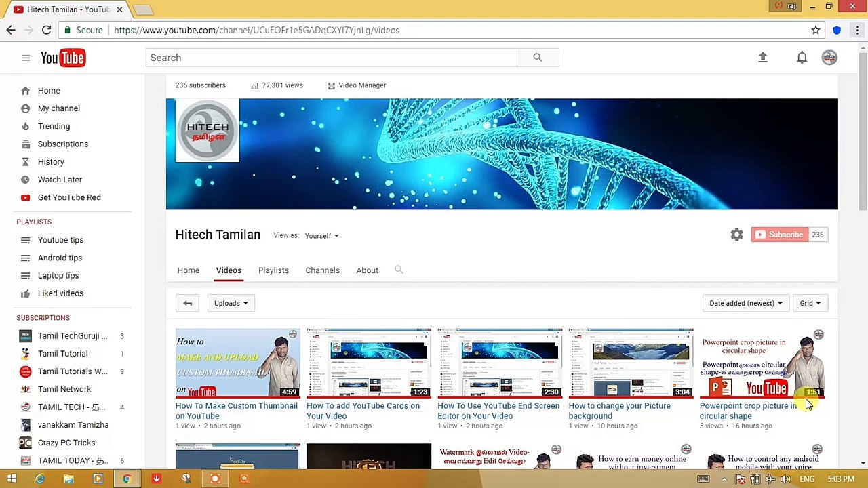
Task: Open the Grid view dropdown
Action: pyautogui.click(x=810, y=303)
